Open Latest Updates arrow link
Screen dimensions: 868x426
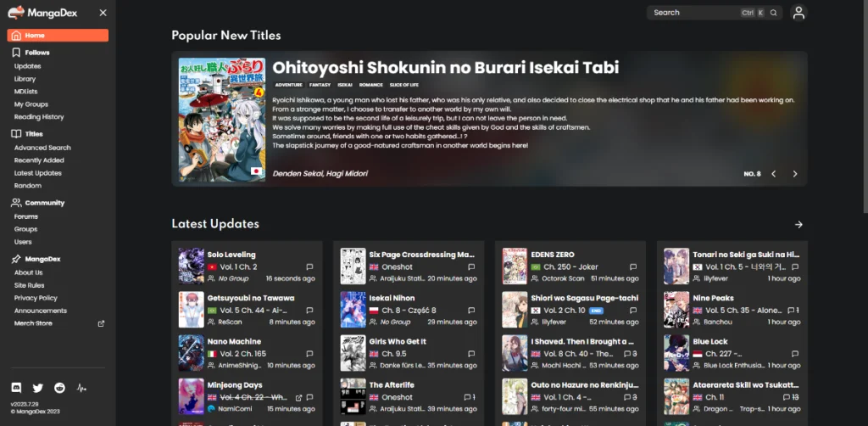(798, 224)
